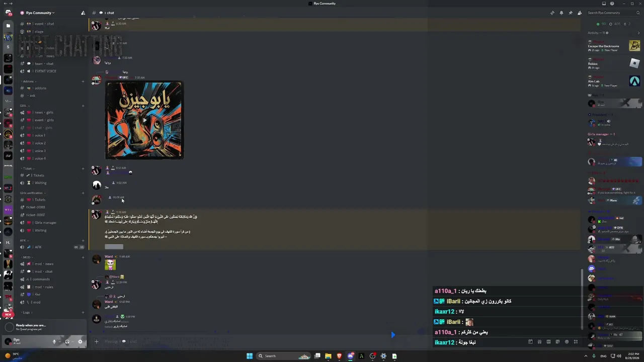Viewport: 644px width, 362px height.
Task: Join EVENT VOICE channel
Action: point(52,71)
